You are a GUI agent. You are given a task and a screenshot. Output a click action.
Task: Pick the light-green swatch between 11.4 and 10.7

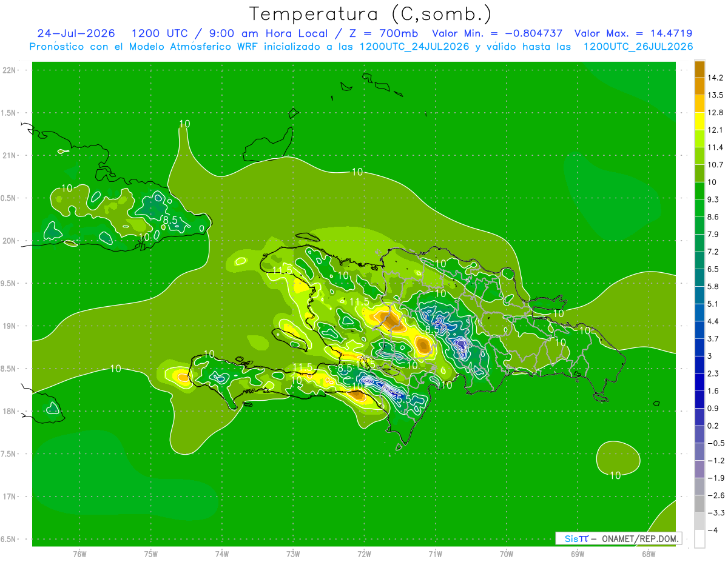click(699, 155)
